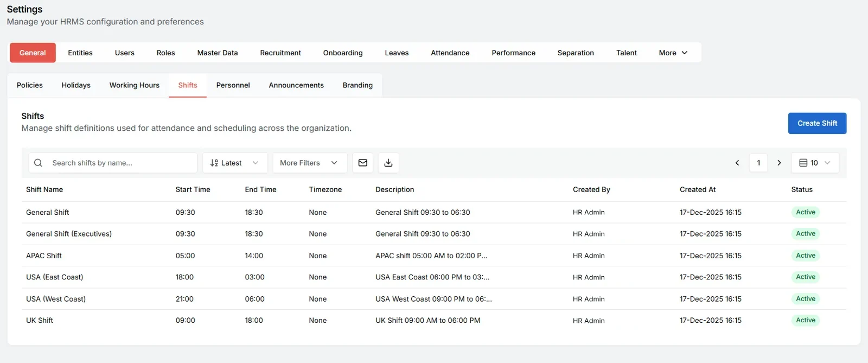The height and width of the screenshot is (363, 868).
Task: Open the Users tab
Action: click(125, 53)
